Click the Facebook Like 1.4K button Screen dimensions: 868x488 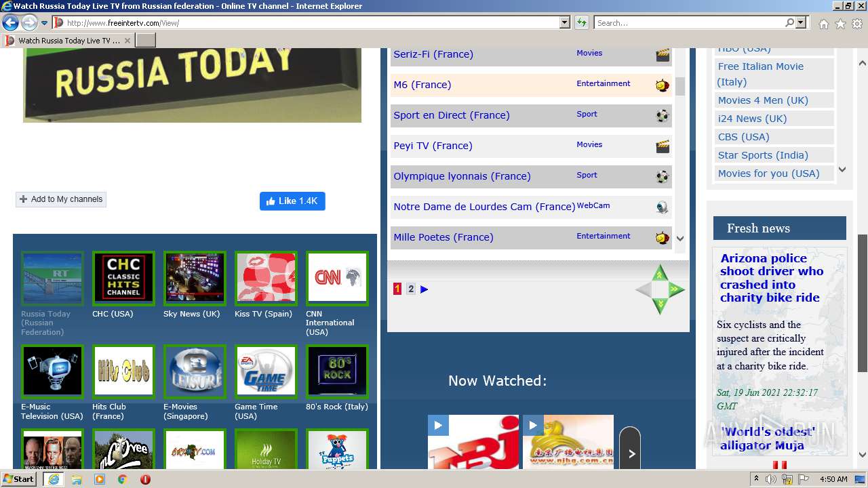pyautogui.click(x=292, y=201)
